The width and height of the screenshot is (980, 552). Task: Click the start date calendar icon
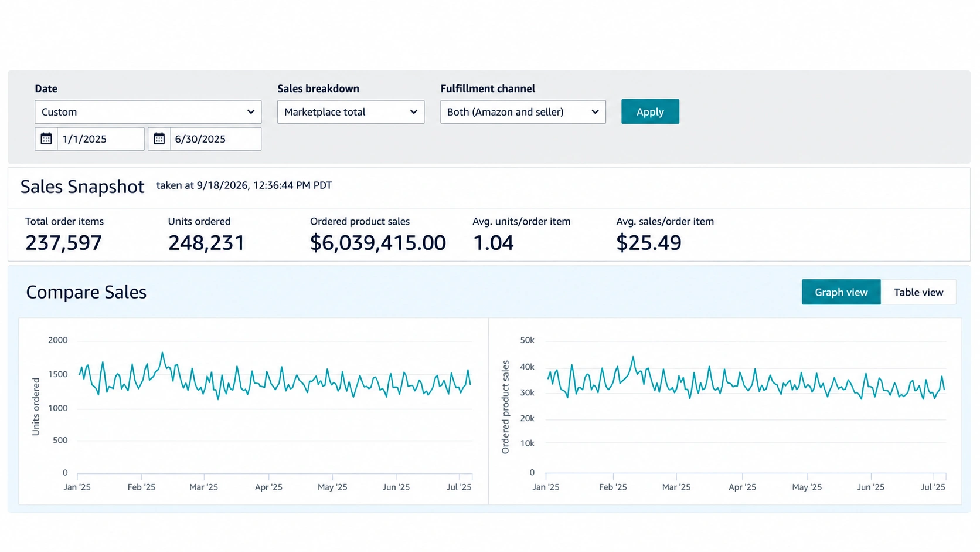click(46, 139)
